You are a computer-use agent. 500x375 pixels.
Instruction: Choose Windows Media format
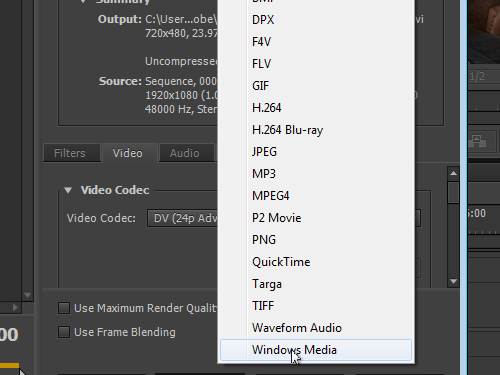point(316,350)
